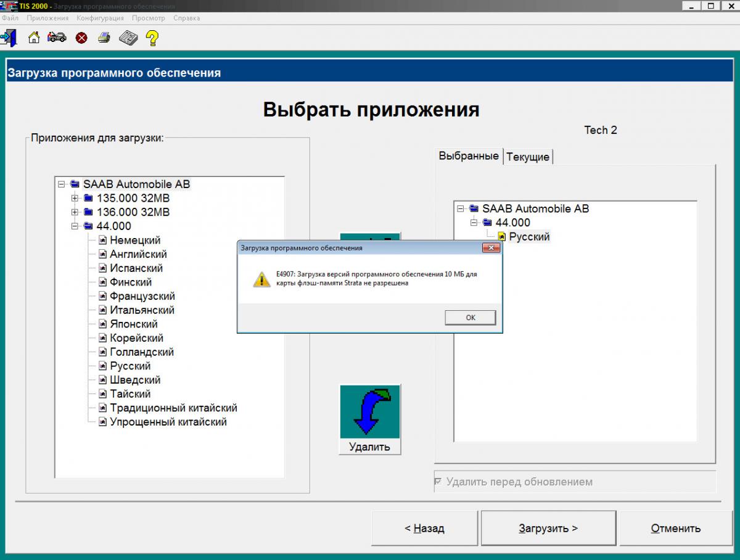The image size is (740, 560).
Task: Collapse the 44.000 node in the left tree
Action: point(75,226)
